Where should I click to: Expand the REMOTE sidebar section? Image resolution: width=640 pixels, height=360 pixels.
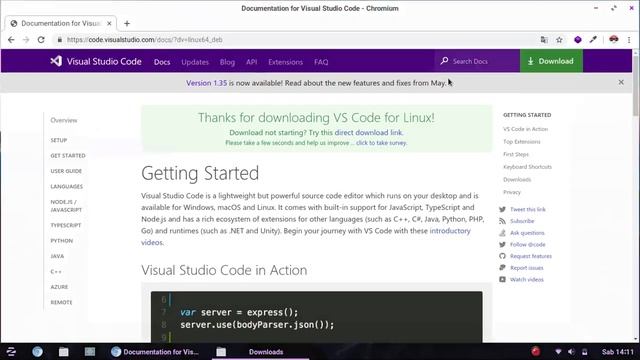(61, 302)
